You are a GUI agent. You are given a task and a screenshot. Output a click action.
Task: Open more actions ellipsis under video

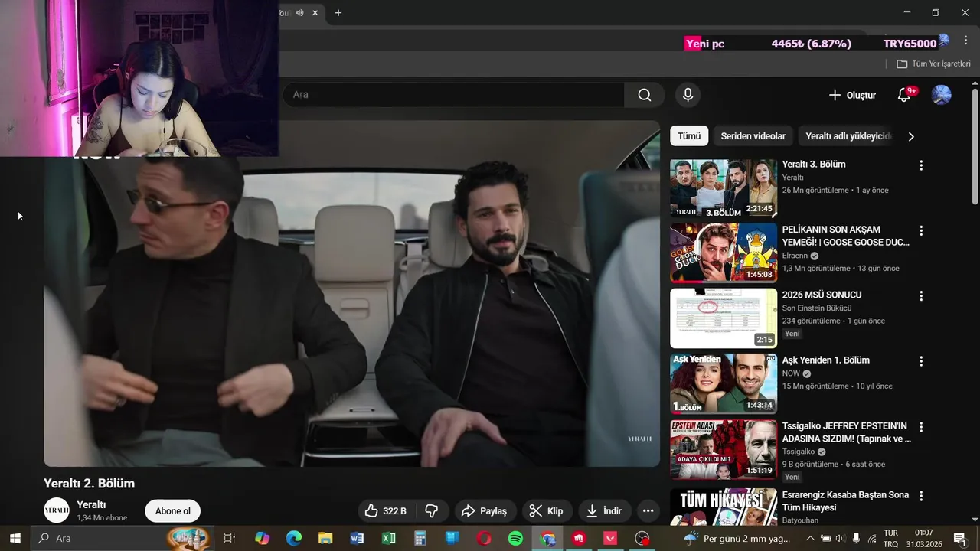648,511
